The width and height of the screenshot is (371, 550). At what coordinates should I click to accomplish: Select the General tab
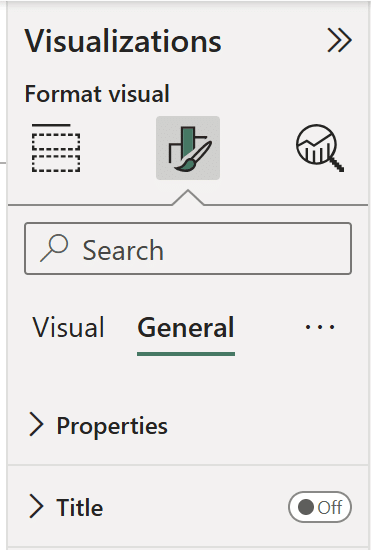[186, 327]
